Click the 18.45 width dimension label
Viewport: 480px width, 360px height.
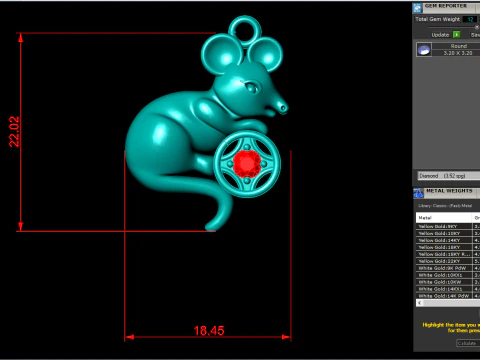click(209, 331)
